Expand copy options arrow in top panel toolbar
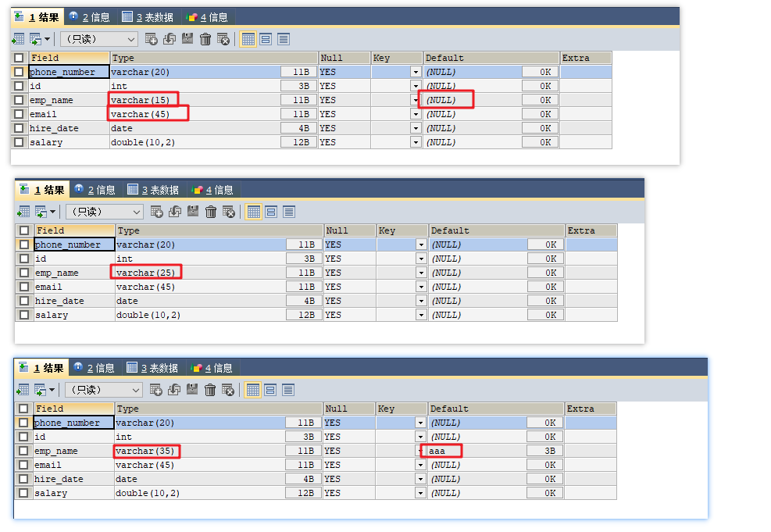The height and width of the screenshot is (532, 771). tap(47, 39)
